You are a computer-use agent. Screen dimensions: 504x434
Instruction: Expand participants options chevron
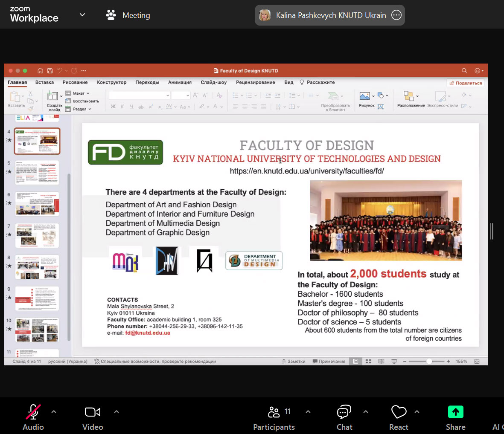click(x=308, y=411)
